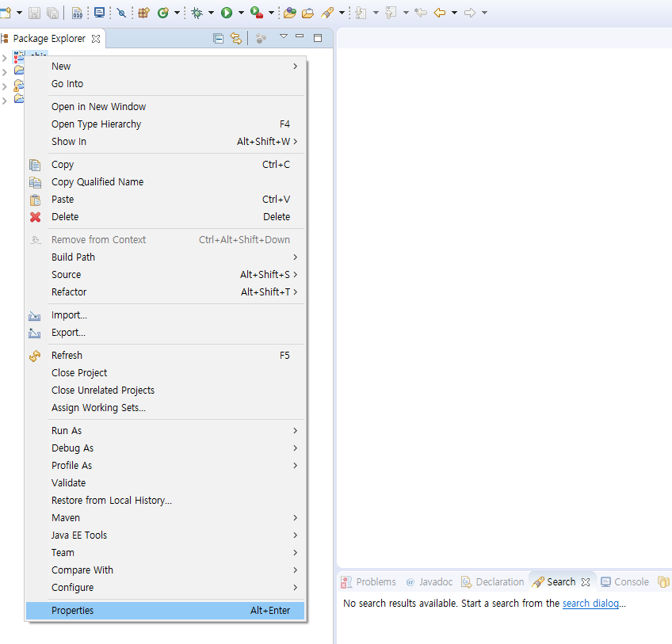The height and width of the screenshot is (644, 672).
Task: Toggle Link with Editor in Package Explorer
Action: point(236,39)
